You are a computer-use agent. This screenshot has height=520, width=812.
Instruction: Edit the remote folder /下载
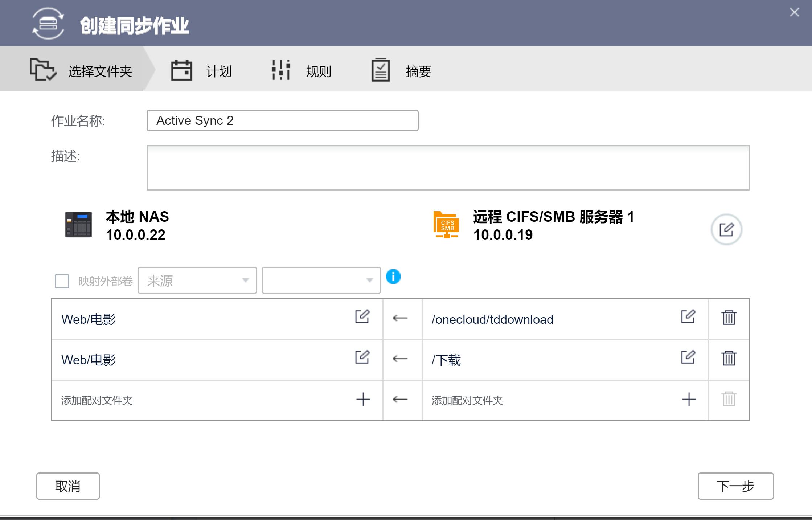coord(688,358)
